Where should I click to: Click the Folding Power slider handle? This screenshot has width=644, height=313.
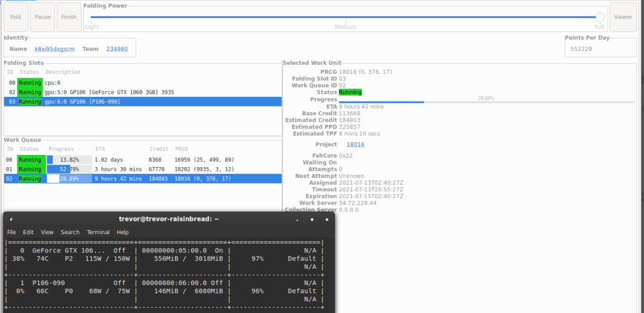[600, 17]
